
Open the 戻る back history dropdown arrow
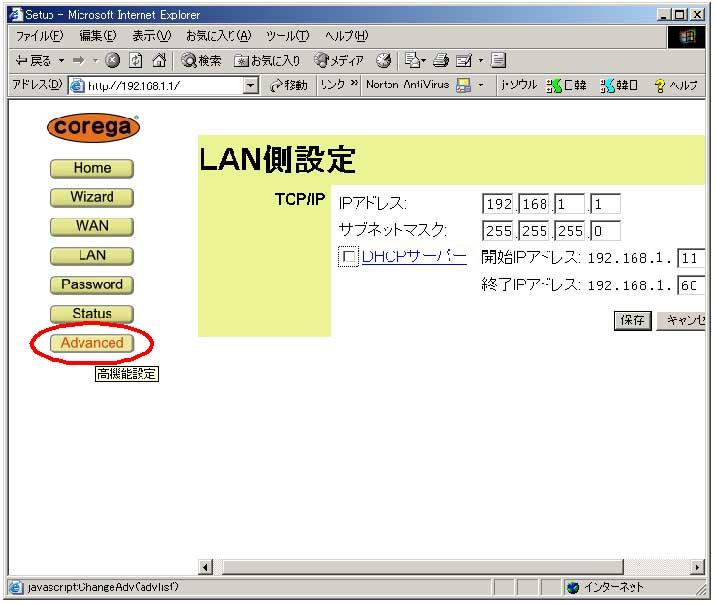pyautogui.click(x=59, y=61)
